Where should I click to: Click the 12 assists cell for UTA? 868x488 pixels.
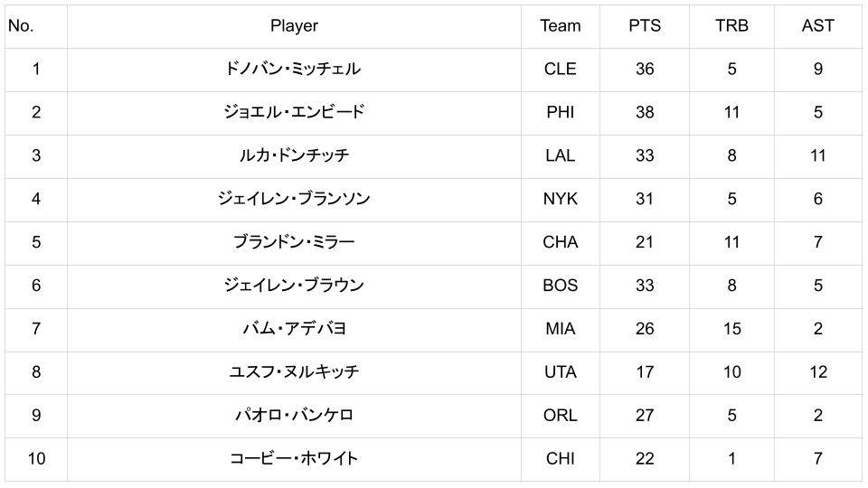pyautogui.click(x=817, y=372)
